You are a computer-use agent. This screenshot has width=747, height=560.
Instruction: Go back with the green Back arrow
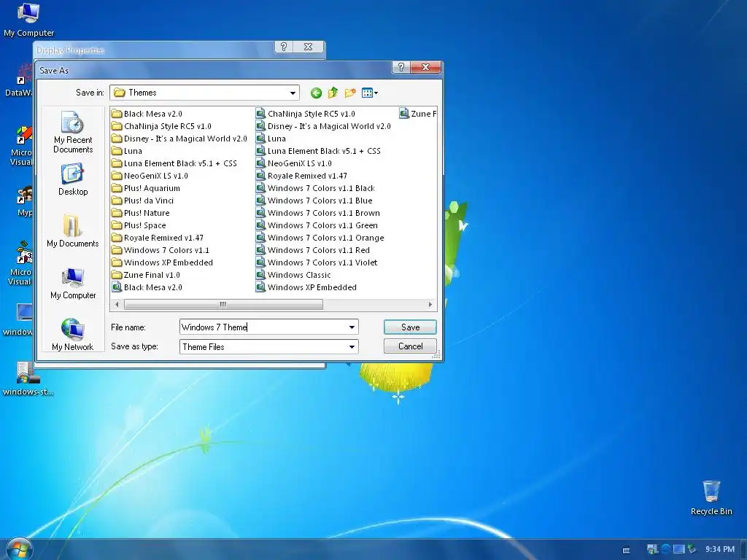(x=316, y=93)
